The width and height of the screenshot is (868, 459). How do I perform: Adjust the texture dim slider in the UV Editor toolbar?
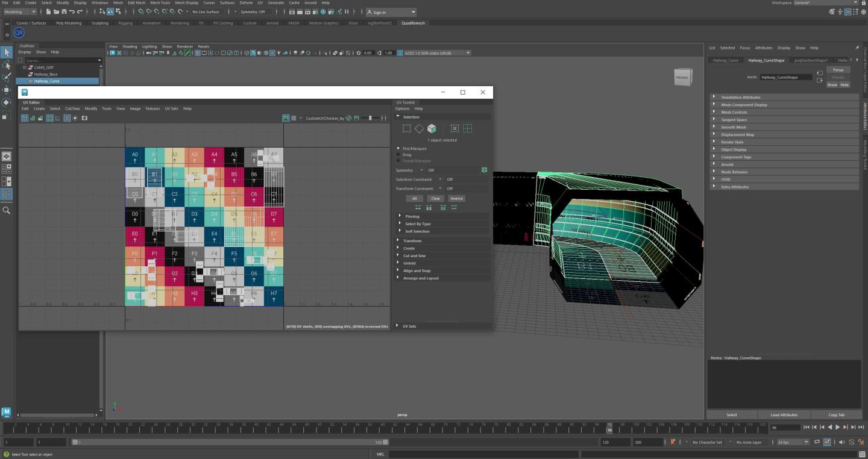(370, 118)
